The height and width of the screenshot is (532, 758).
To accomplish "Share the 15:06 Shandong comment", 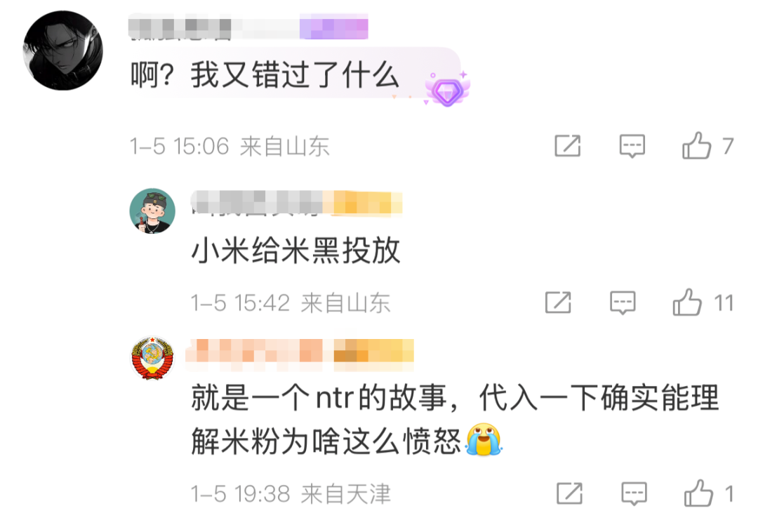I will coord(568,145).
